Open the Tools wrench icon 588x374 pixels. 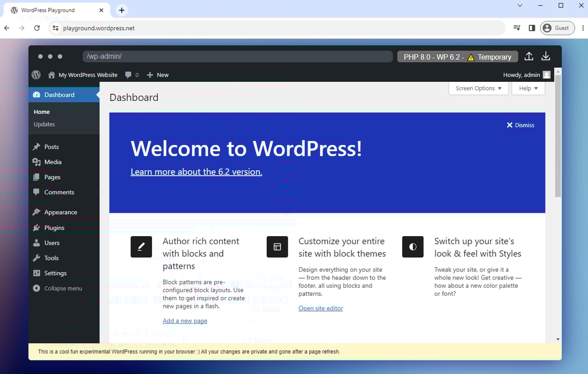(37, 258)
